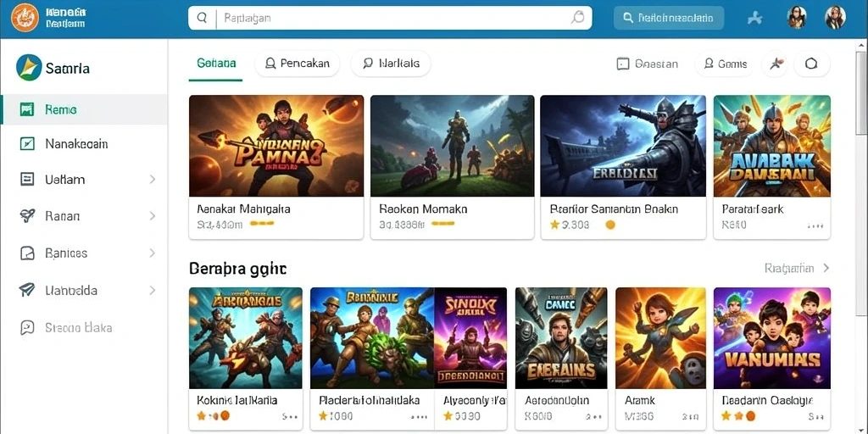Open the Kokinie Iaukaria game thumbnail
Image resolution: width=868 pixels, height=434 pixels.
[246, 338]
